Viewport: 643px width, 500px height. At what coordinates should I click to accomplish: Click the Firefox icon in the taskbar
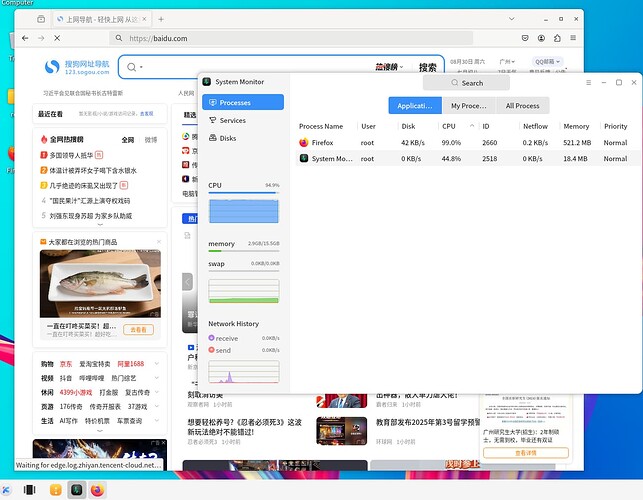(97, 490)
